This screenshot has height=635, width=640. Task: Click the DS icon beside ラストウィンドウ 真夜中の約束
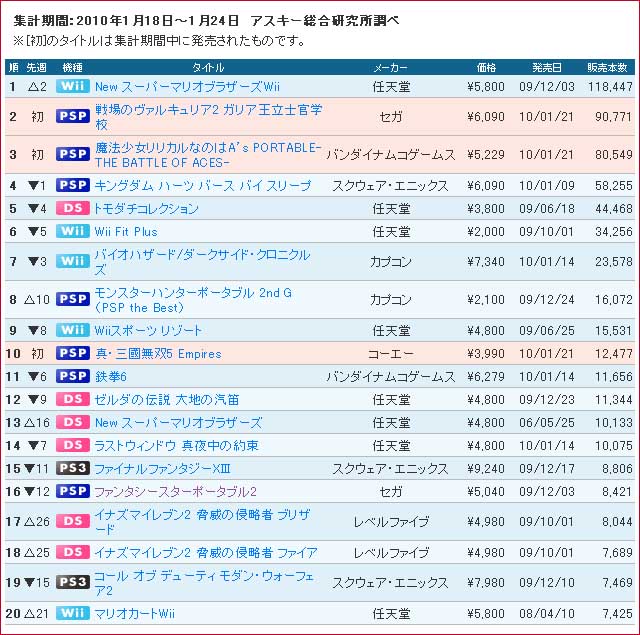coord(73,445)
